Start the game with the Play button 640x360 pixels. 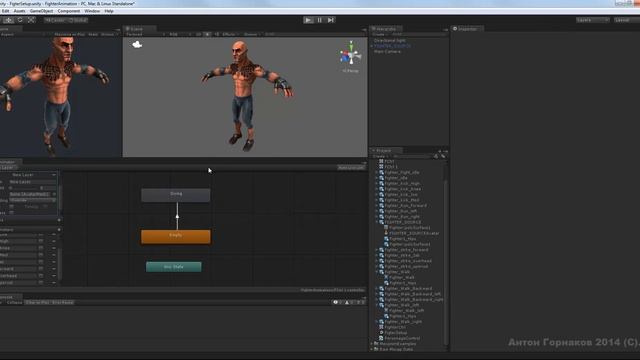coord(308,20)
